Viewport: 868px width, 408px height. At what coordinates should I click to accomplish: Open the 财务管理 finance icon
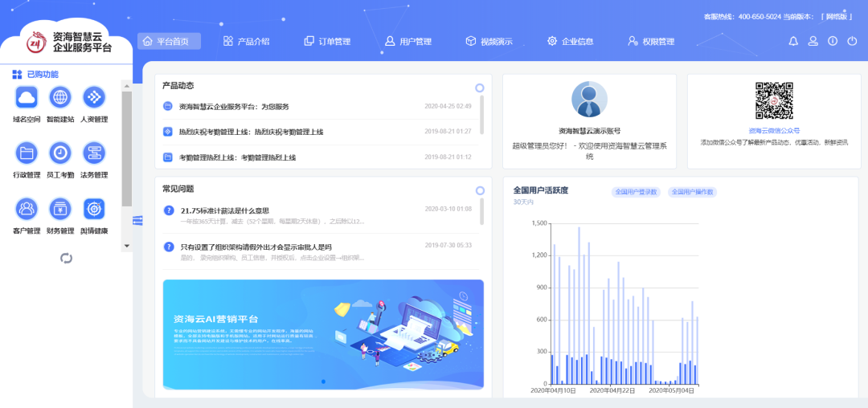tap(60, 210)
